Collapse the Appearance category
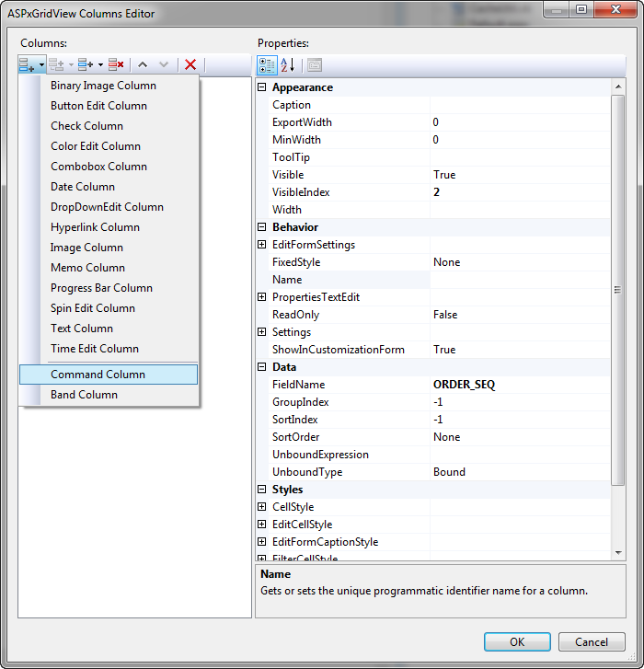Image resolution: width=644 pixels, height=669 pixels. pyautogui.click(x=262, y=87)
